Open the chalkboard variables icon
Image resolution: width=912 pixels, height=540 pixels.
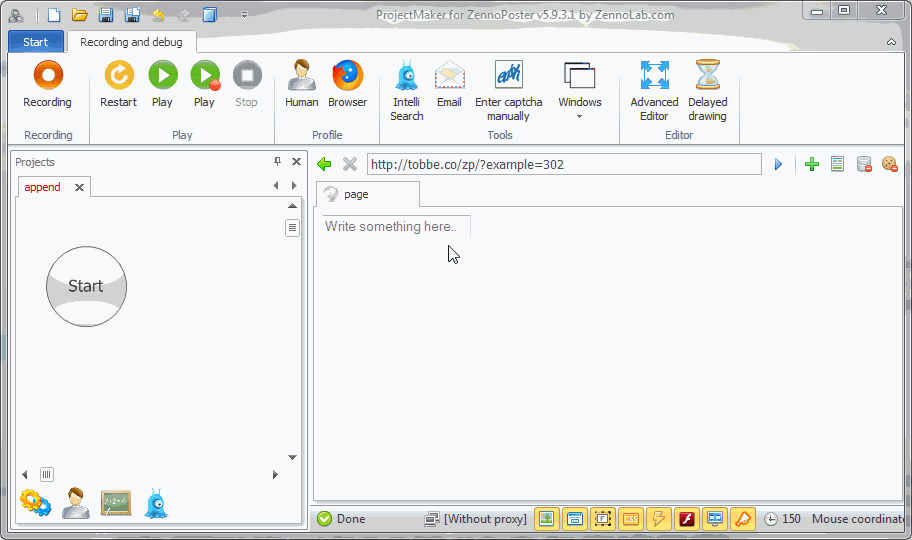tap(116, 503)
